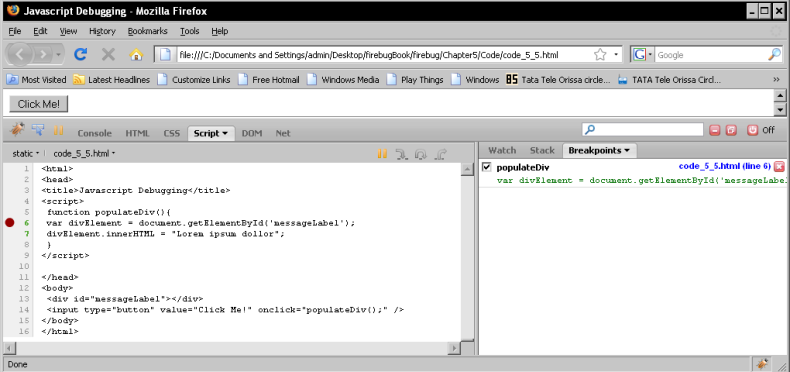The width and height of the screenshot is (790, 372).
Task: Open the History menu
Action: tap(102, 31)
